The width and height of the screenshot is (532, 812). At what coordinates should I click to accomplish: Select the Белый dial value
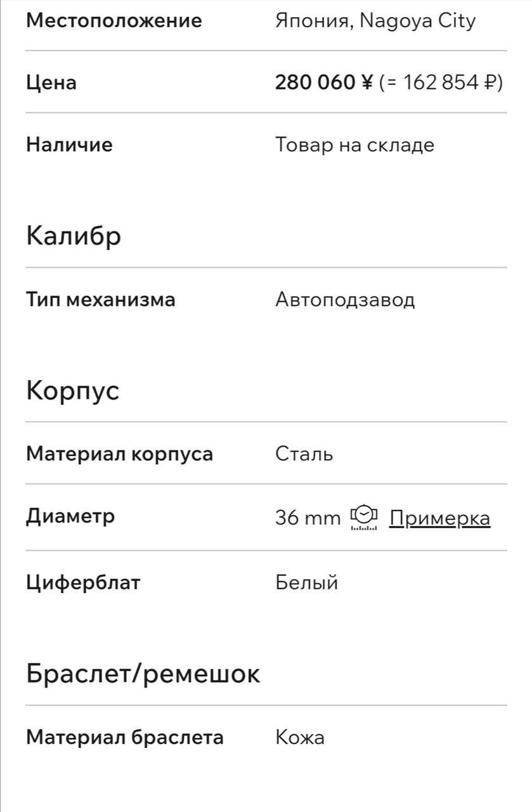coord(307,582)
